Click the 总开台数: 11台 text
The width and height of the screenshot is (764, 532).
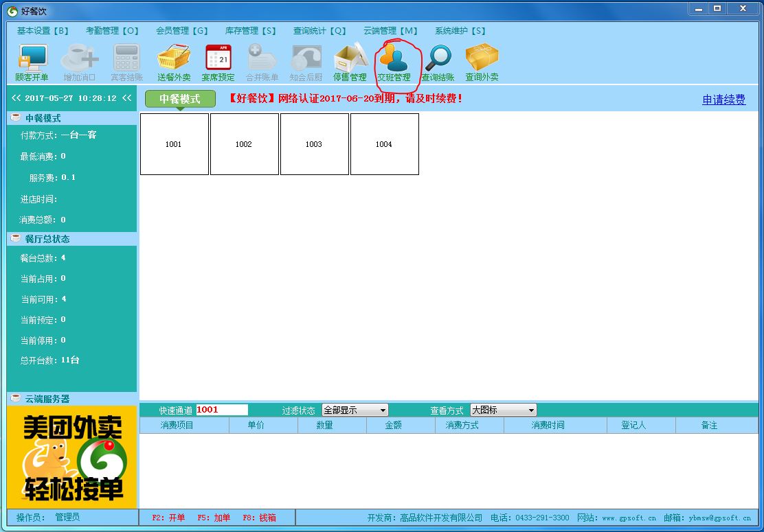click(x=49, y=360)
